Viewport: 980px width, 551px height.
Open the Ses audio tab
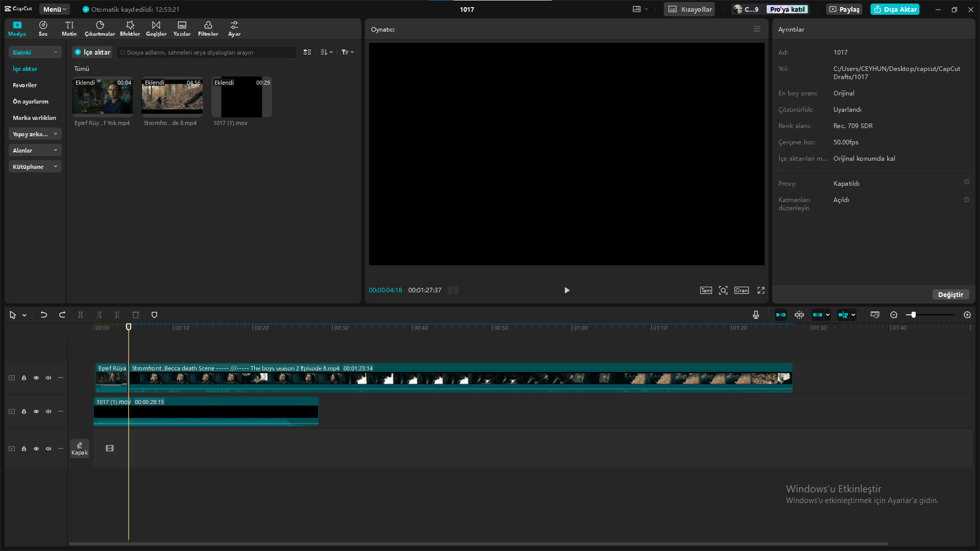click(x=43, y=29)
